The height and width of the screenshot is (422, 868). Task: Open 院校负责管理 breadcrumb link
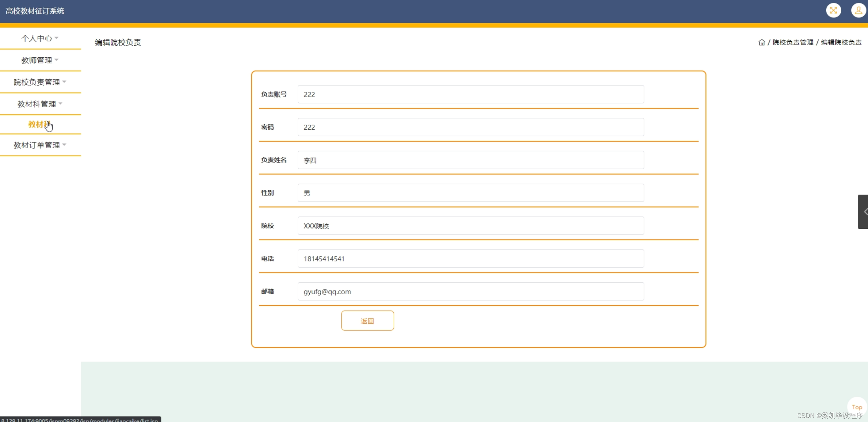coord(792,42)
